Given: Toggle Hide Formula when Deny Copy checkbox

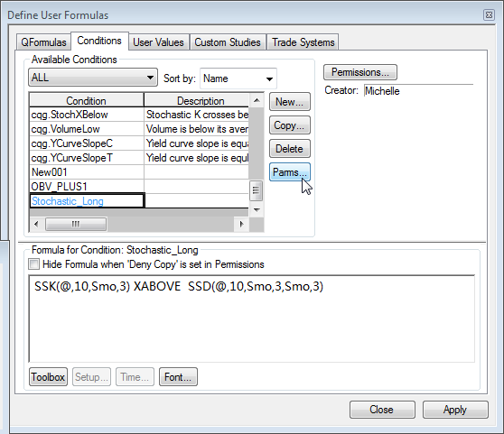Looking at the screenshot, I should pyautogui.click(x=33, y=264).
